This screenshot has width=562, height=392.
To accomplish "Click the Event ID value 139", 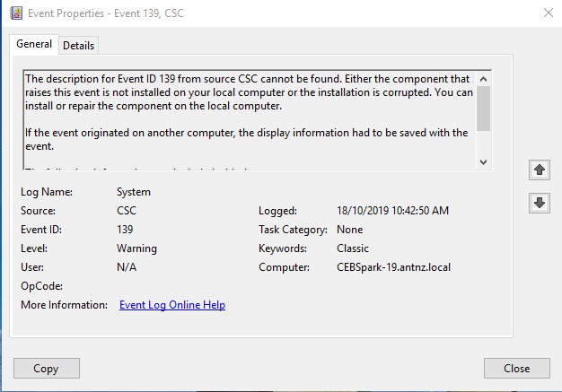I will point(126,230).
